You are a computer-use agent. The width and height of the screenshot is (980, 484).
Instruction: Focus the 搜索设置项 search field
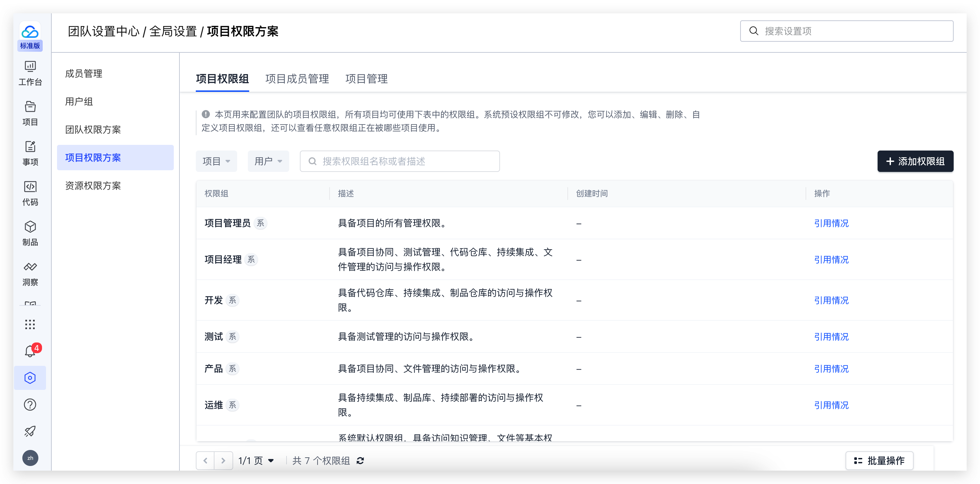coord(847,31)
